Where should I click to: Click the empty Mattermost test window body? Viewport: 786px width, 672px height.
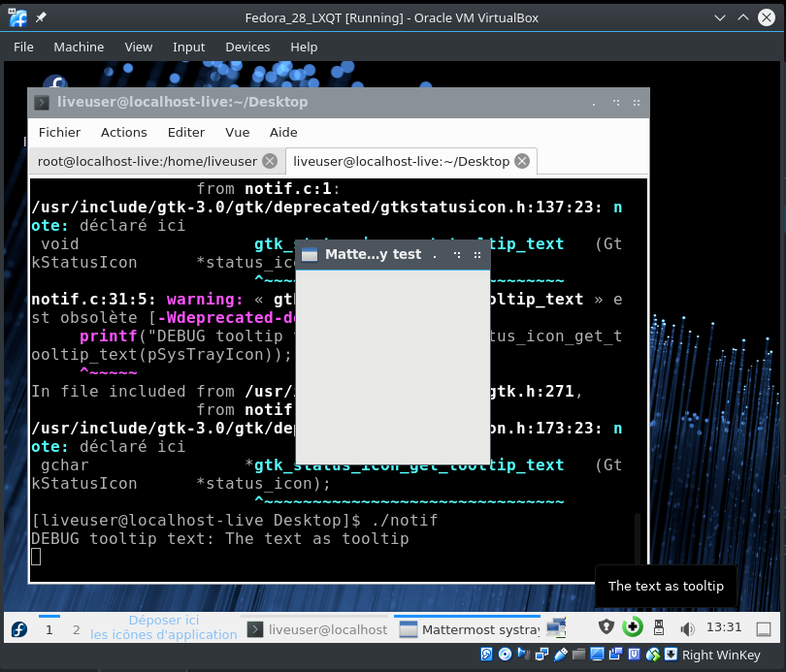click(393, 368)
